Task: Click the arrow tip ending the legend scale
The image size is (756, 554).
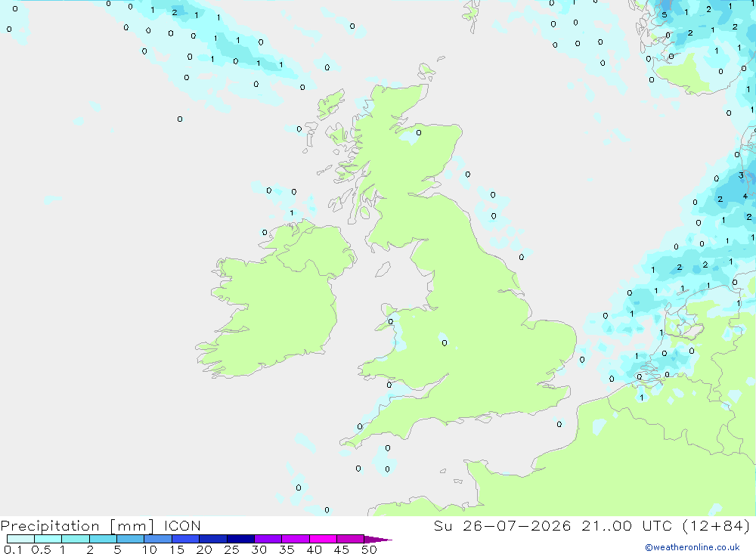Action: 378,540
